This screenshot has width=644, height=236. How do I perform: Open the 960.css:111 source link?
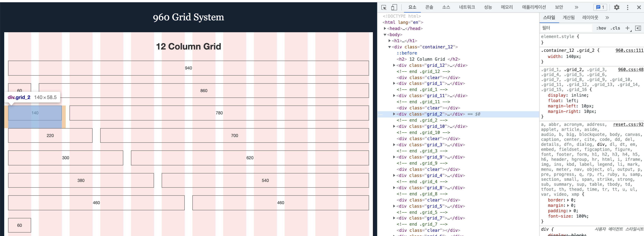point(629,50)
